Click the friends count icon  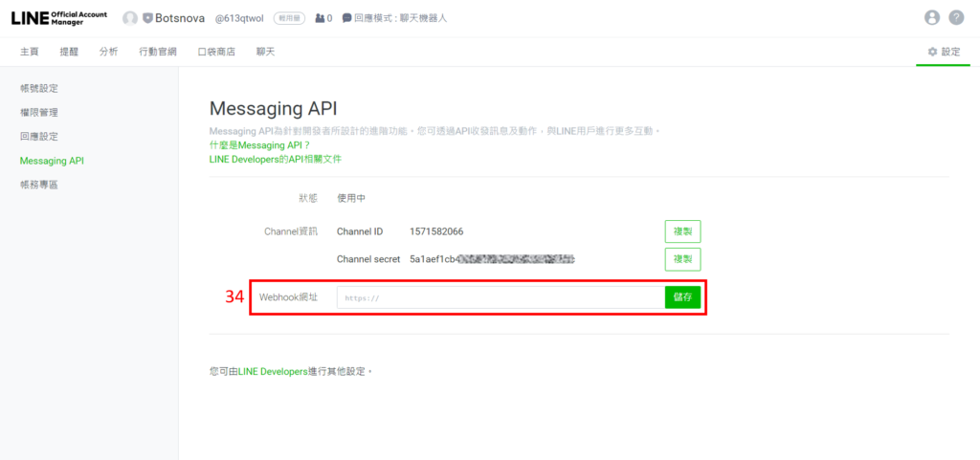pyautogui.click(x=320, y=18)
